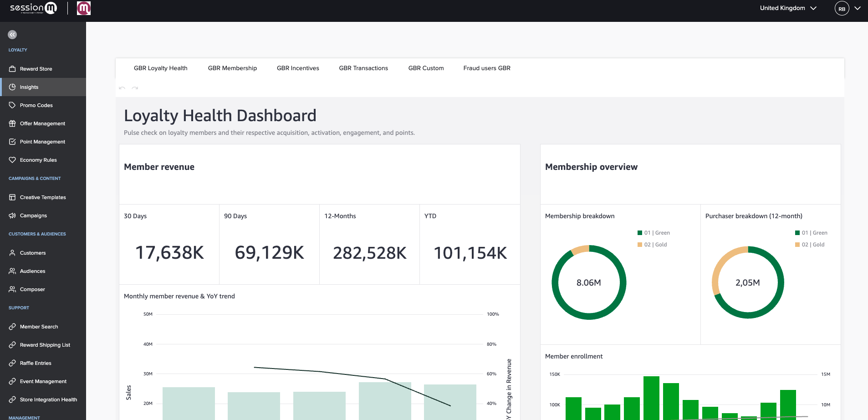
Task: Click the redo arrow icon
Action: tap(135, 88)
